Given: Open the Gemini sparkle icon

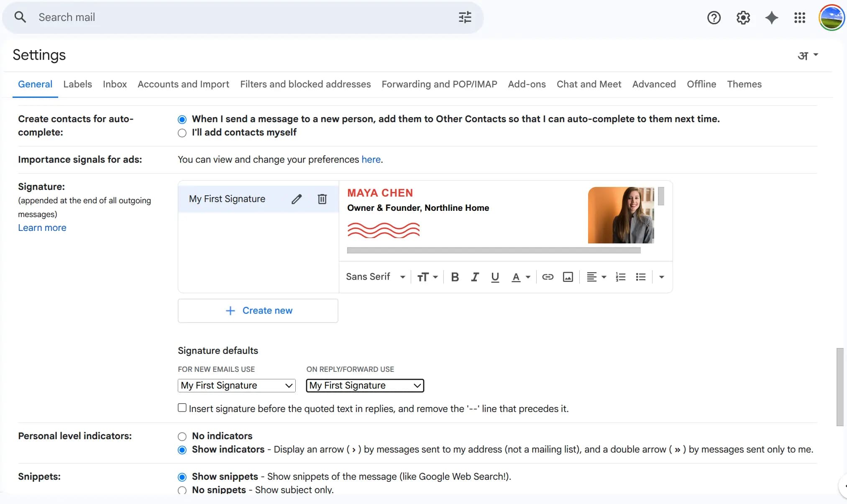Looking at the screenshot, I should 772,18.
